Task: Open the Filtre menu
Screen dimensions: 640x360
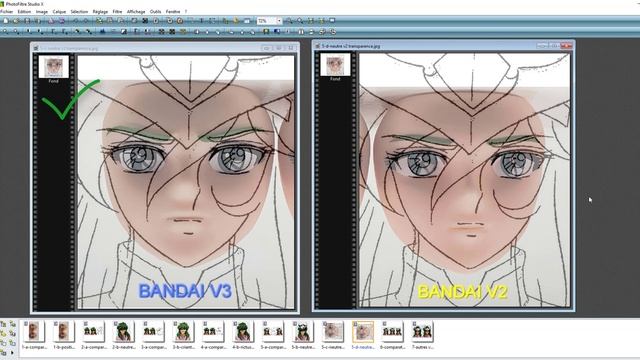Action: 117,11
